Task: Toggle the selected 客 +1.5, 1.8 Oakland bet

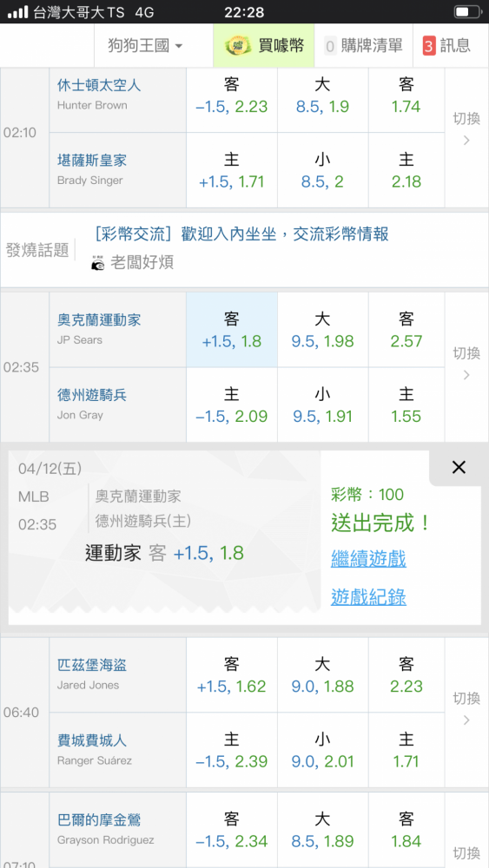Action: tap(232, 330)
